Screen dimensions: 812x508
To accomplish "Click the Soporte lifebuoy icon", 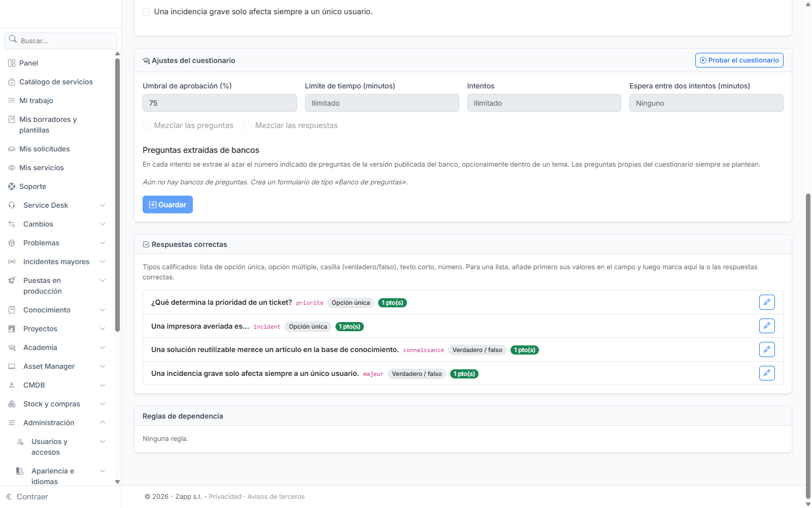I will (12, 186).
